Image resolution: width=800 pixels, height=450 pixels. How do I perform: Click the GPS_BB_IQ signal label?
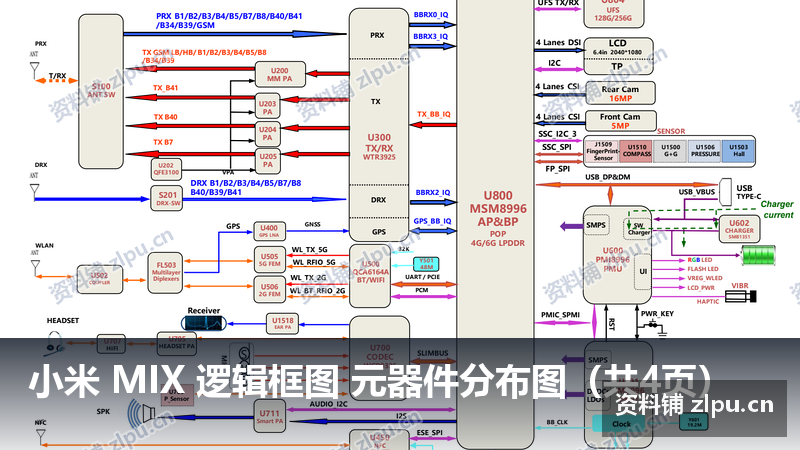(432, 221)
